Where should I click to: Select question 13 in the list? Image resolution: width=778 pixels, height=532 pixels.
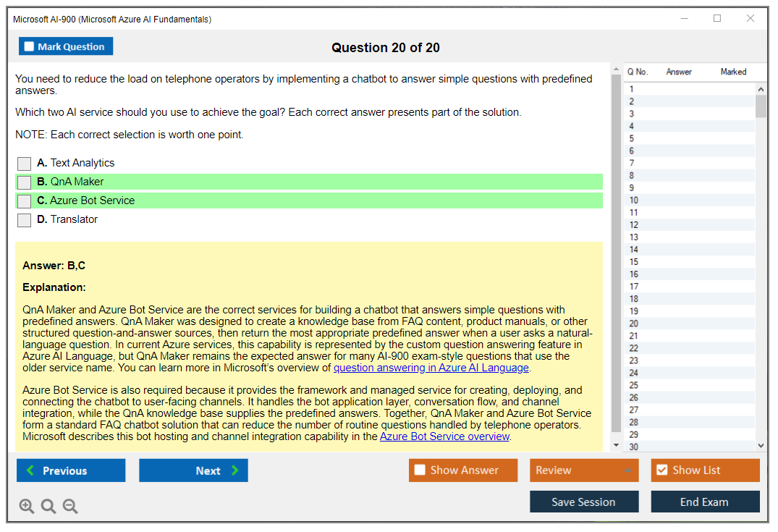690,237
